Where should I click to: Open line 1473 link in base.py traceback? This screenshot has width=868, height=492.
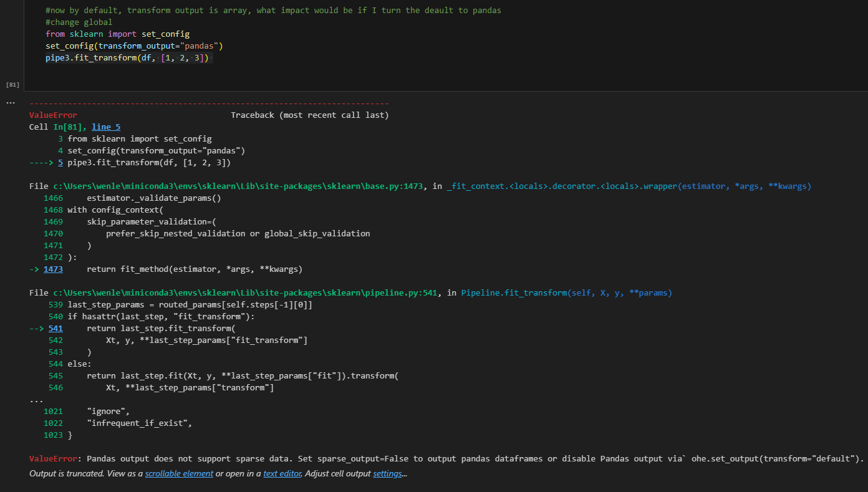tap(53, 269)
